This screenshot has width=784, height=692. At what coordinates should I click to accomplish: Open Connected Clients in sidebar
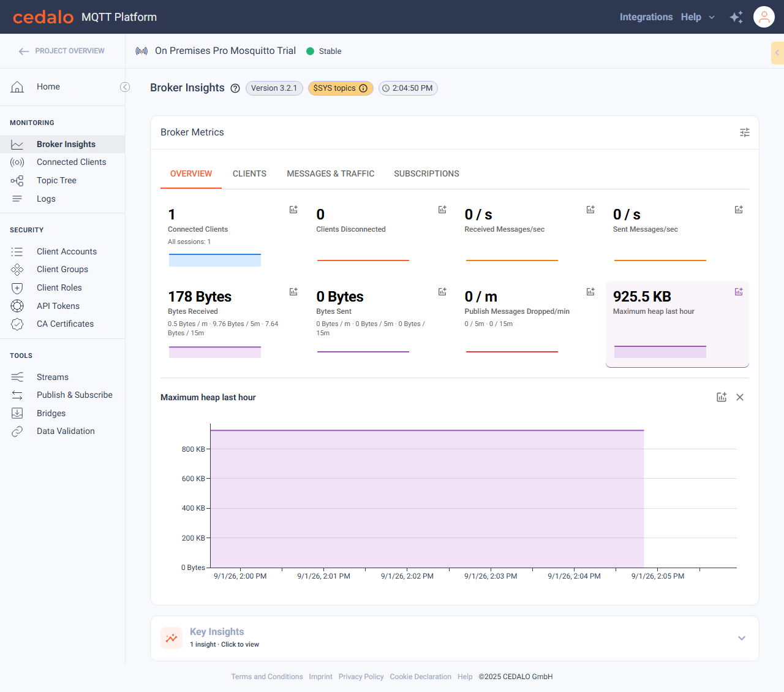click(x=62, y=162)
